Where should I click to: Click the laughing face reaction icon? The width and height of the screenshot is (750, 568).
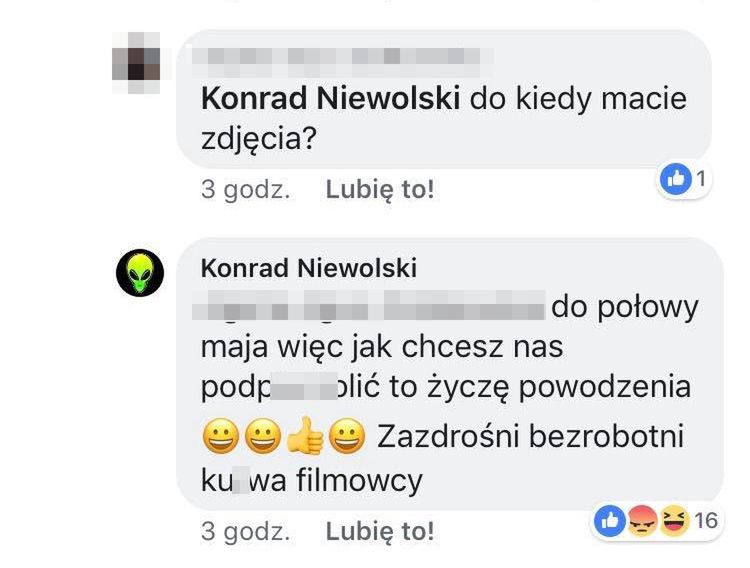pyautogui.click(x=673, y=521)
